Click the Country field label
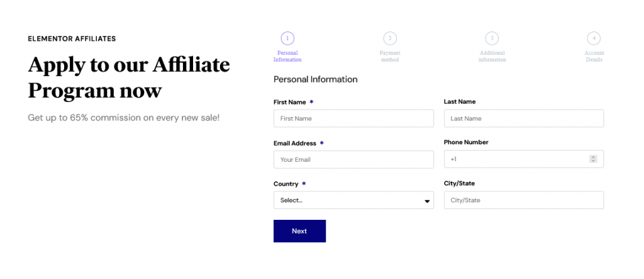The width and height of the screenshot is (644, 279). tap(286, 184)
